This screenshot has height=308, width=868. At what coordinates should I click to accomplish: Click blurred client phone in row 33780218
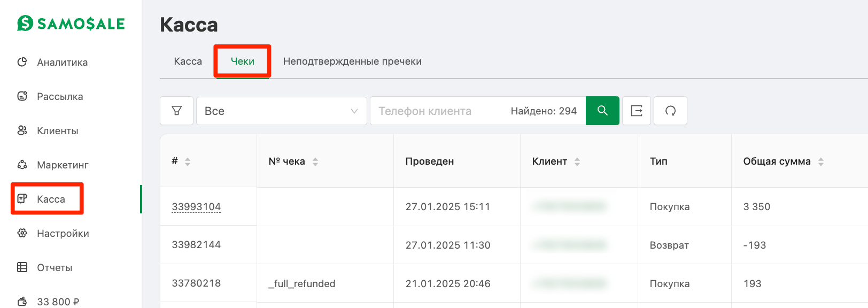569,283
